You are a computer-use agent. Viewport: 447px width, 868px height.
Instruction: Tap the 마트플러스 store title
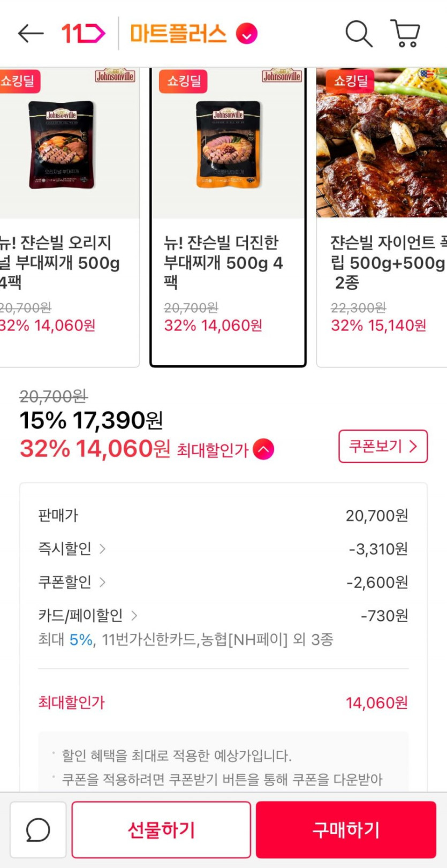coord(178,34)
